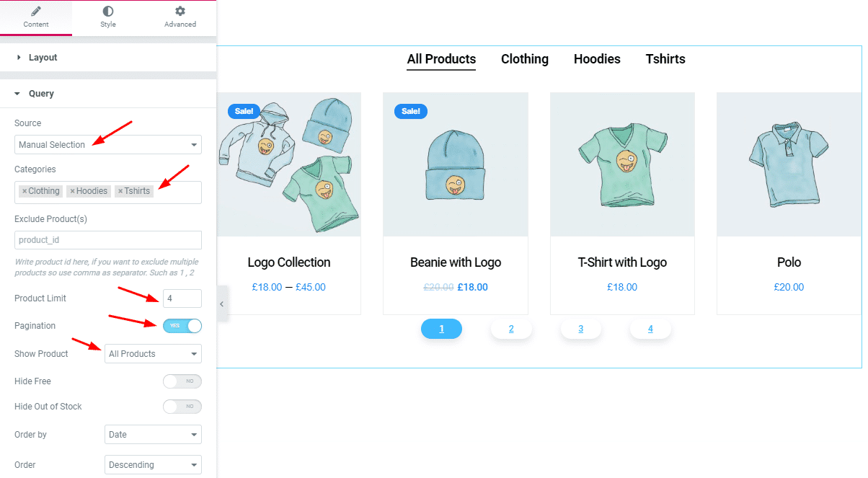Switch to the Clothing product tab
The width and height of the screenshot is (868, 478).
click(525, 59)
